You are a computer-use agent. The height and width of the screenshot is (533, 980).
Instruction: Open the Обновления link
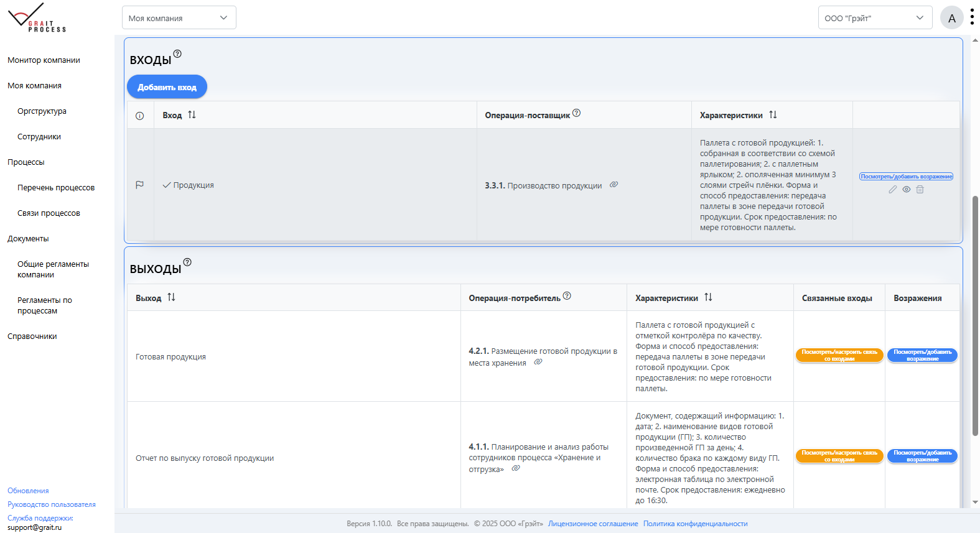pos(28,491)
